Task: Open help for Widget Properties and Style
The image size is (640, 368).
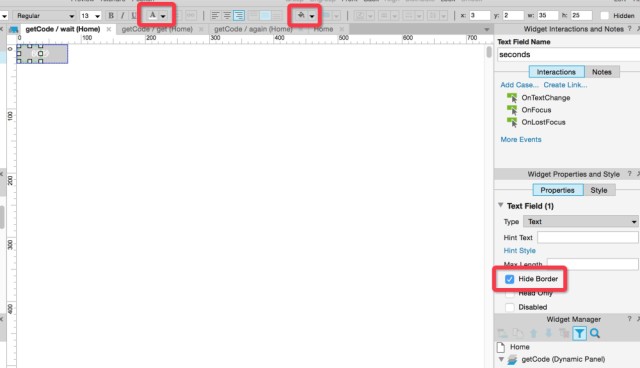Action: click(x=629, y=174)
